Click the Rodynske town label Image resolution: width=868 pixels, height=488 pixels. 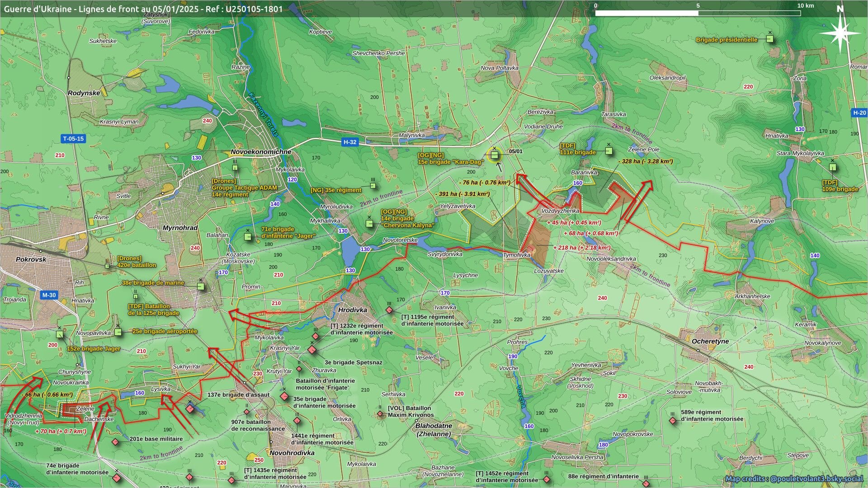[84, 93]
